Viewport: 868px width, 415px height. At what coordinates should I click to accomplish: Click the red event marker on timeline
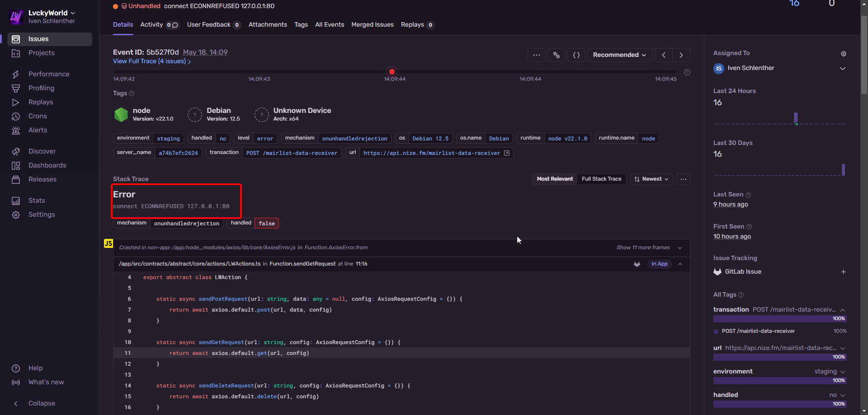point(392,72)
